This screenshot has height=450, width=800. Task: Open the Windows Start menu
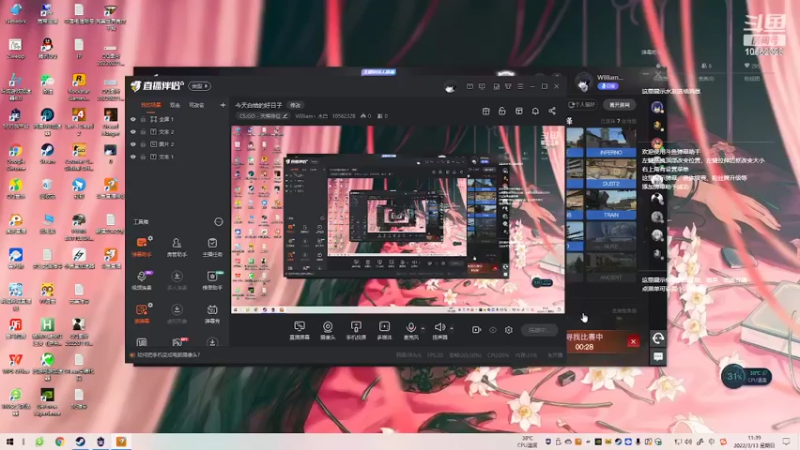click(x=9, y=441)
